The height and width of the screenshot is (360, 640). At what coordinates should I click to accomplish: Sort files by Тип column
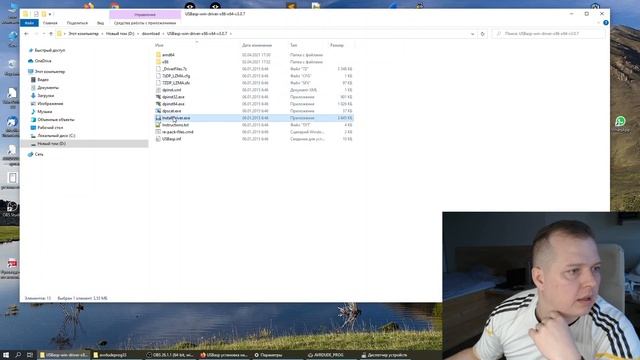click(294, 45)
